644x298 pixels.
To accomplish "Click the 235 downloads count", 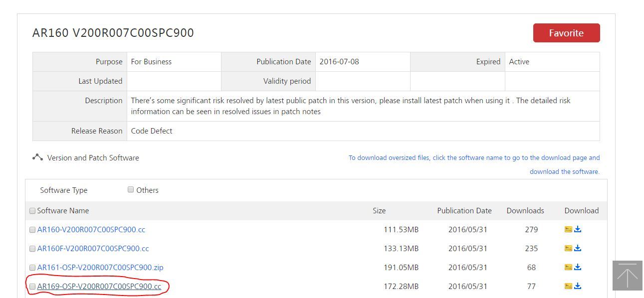I will (x=531, y=249).
